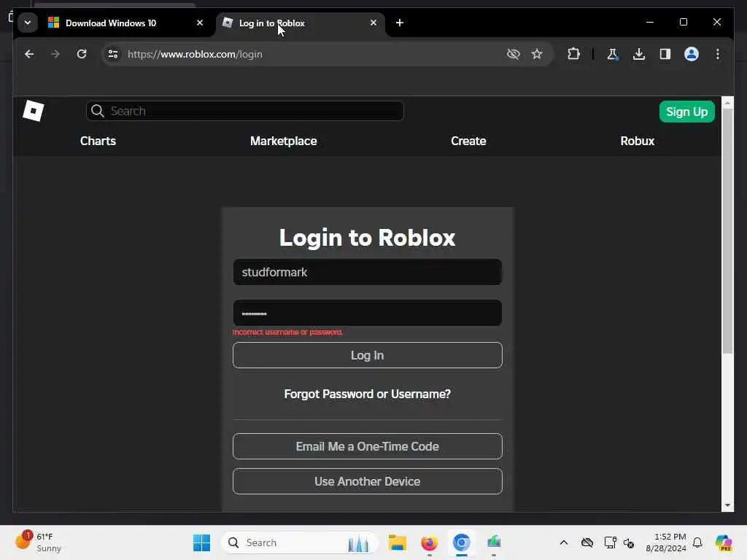Click the volume muted tray icon

tap(629, 542)
